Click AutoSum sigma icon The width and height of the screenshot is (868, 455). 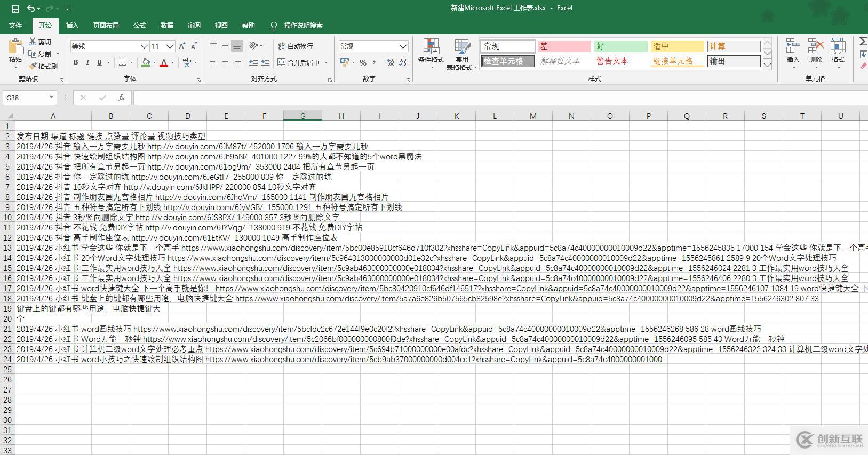click(x=863, y=42)
